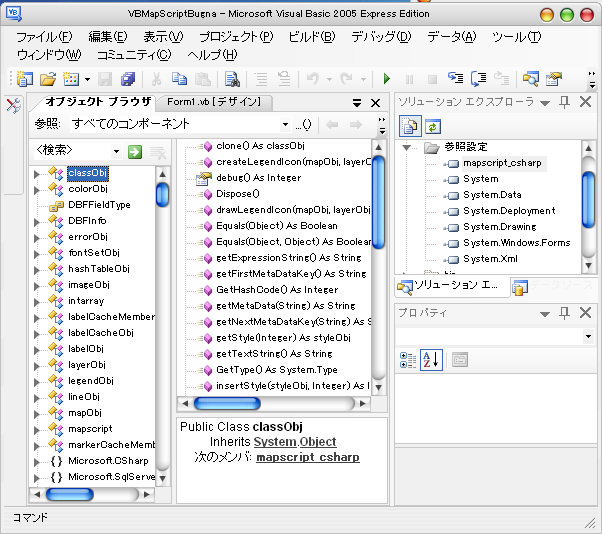Click the members list horizontal scrollbar thumb
This screenshot has height=534, width=602.
pyautogui.click(x=227, y=403)
